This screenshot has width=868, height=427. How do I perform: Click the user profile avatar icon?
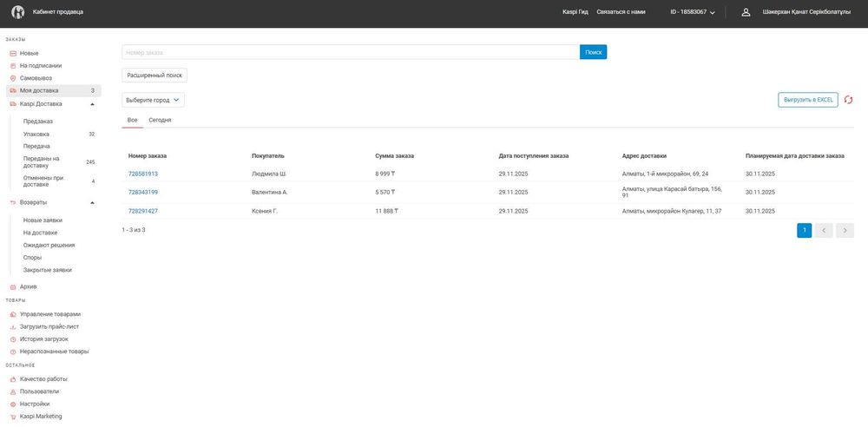(746, 12)
